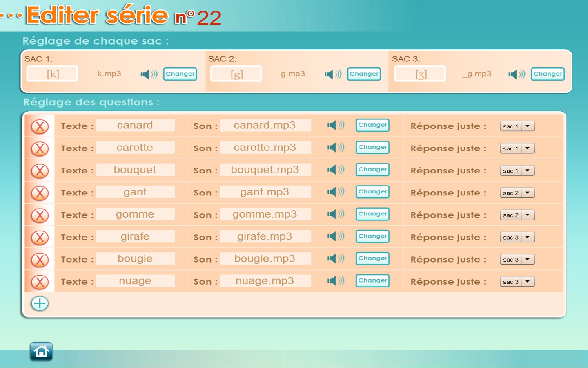Play the girafe.mp3 sound
The image size is (588, 368).
pyautogui.click(x=336, y=236)
